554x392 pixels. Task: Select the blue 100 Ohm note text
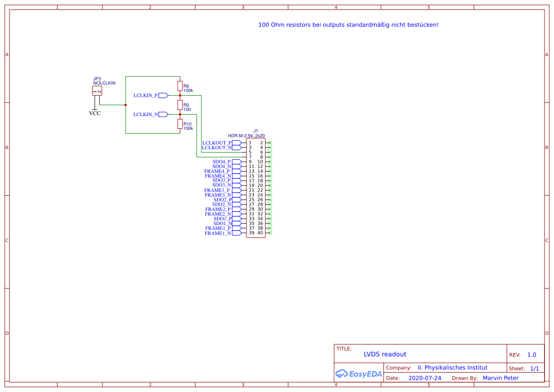tap(348, 25)
